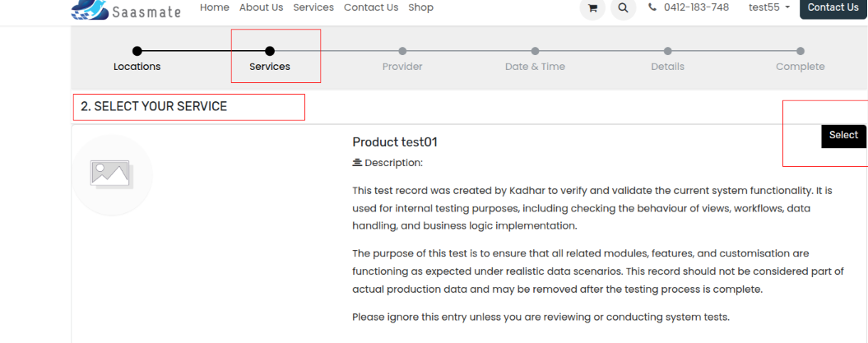Viewport: 868px width, 343px height.
Task: Go back to the Locations step
Action: tap(137, 52)
